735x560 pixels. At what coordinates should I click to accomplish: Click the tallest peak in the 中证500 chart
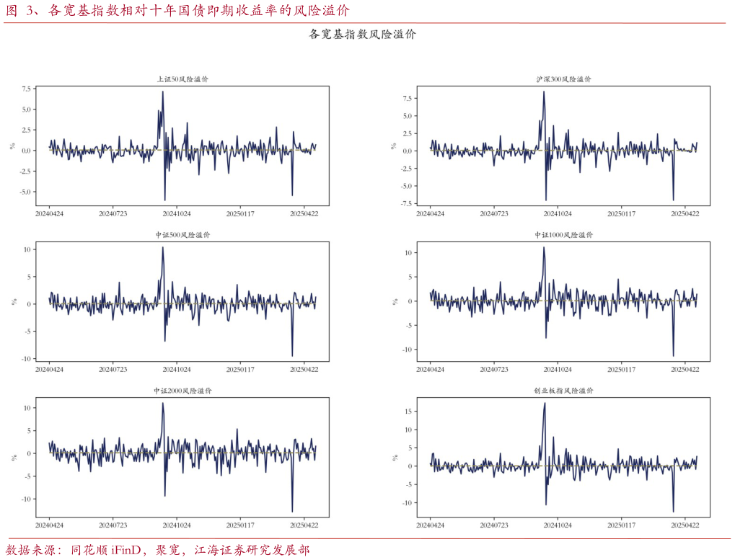click(x=162, y=247)
